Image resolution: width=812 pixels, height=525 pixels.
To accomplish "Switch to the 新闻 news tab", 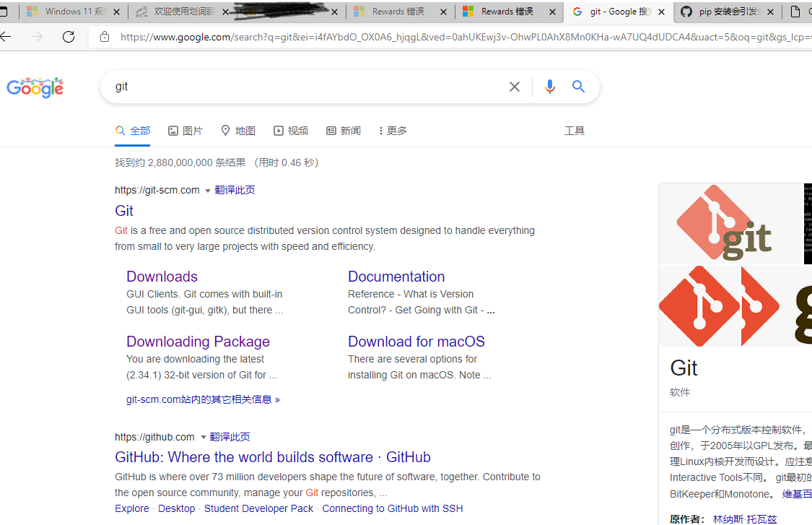I will coord(344,131).
